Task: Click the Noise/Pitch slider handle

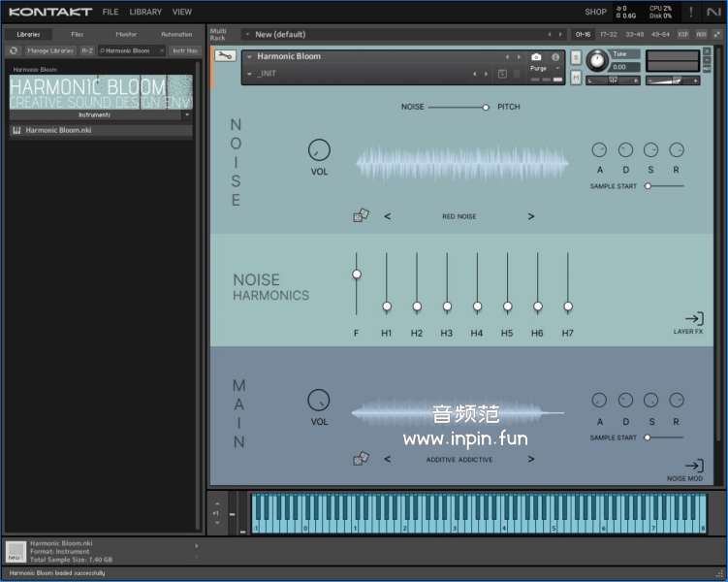Action: (x=486, y=107)
